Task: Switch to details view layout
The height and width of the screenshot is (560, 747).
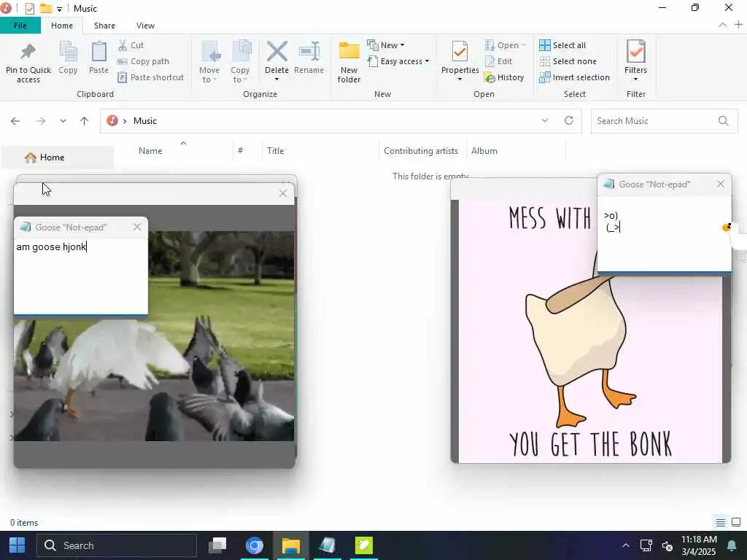Action: tap(721, 522)
